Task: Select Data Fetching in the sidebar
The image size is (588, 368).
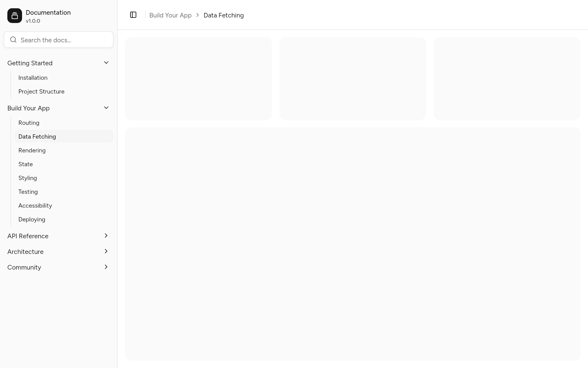Action: pos(64,136)
